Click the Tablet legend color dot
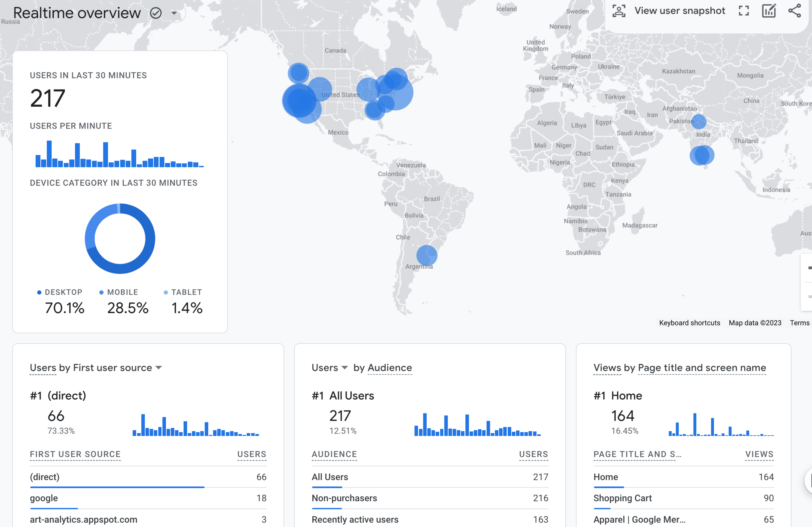 166,292
